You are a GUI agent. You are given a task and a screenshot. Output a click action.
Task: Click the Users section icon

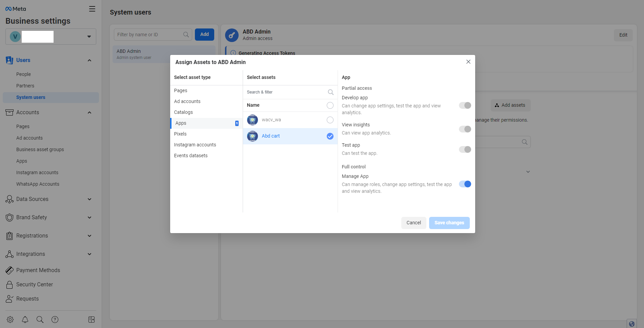point(9,60)
